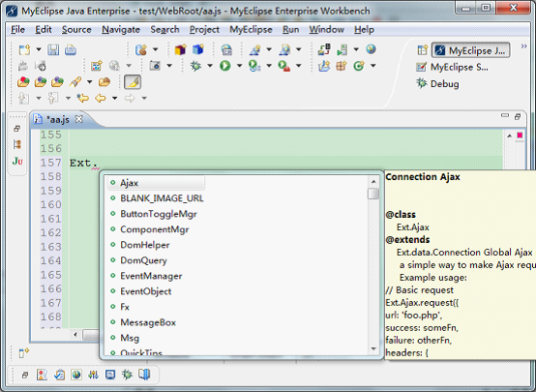Open the Navigate menu

point(121,30)
